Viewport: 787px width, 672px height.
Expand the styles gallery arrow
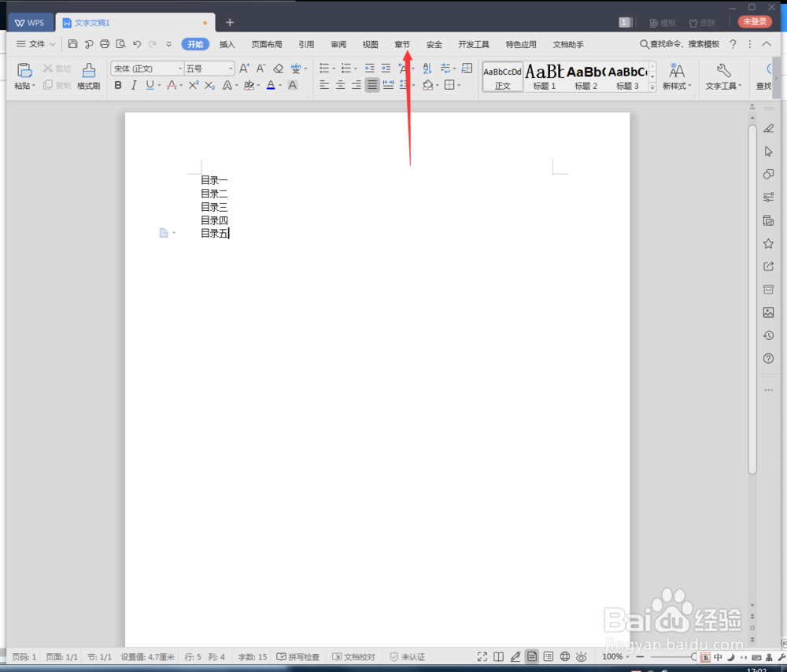[x=652, y=87]
